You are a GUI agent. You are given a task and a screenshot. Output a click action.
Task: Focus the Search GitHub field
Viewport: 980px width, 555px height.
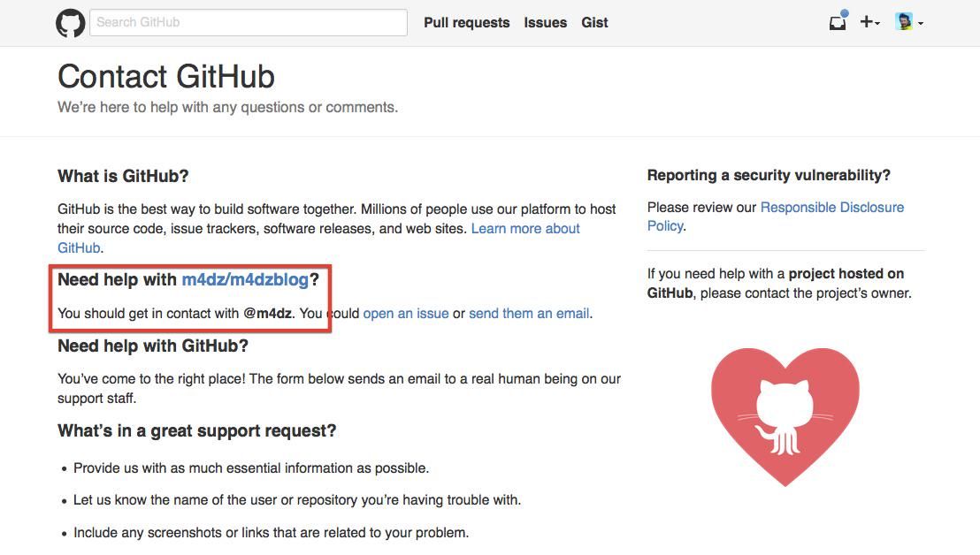pos(248,22)
